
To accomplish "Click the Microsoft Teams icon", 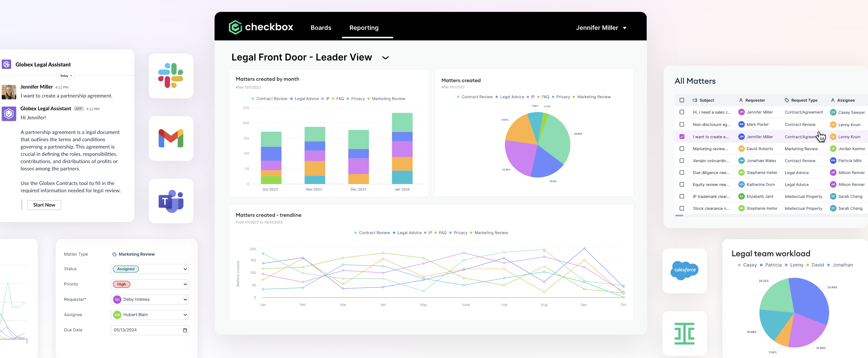I will pyautogui.click(x=171, y=201).
